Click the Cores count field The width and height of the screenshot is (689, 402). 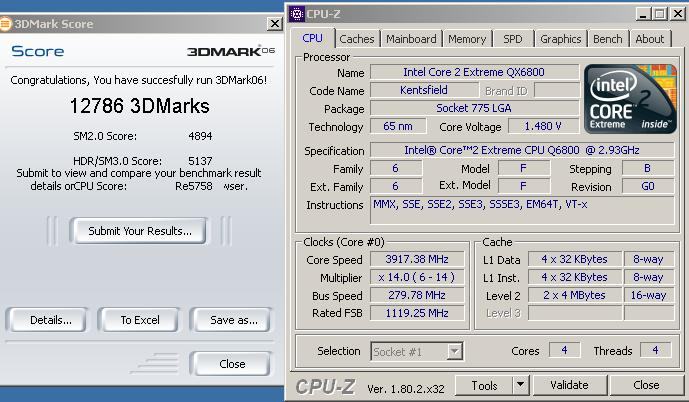coord(564,350)
